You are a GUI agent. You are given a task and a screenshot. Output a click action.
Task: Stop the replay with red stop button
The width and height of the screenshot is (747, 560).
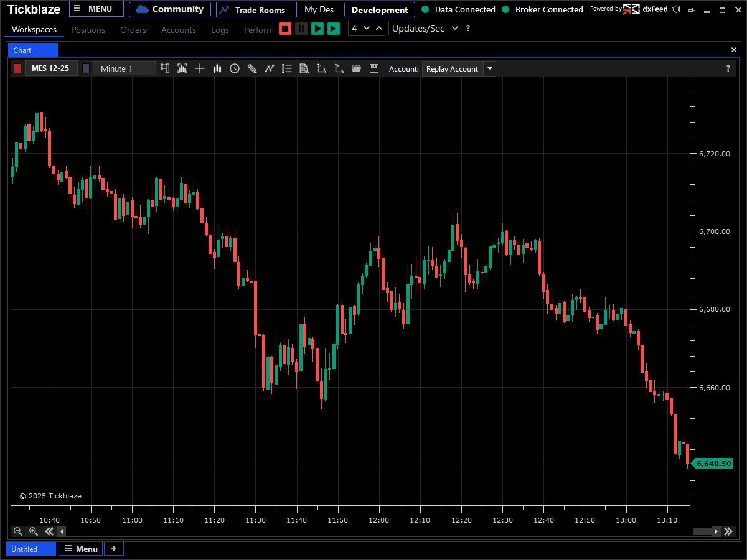[x=285, y=29]
